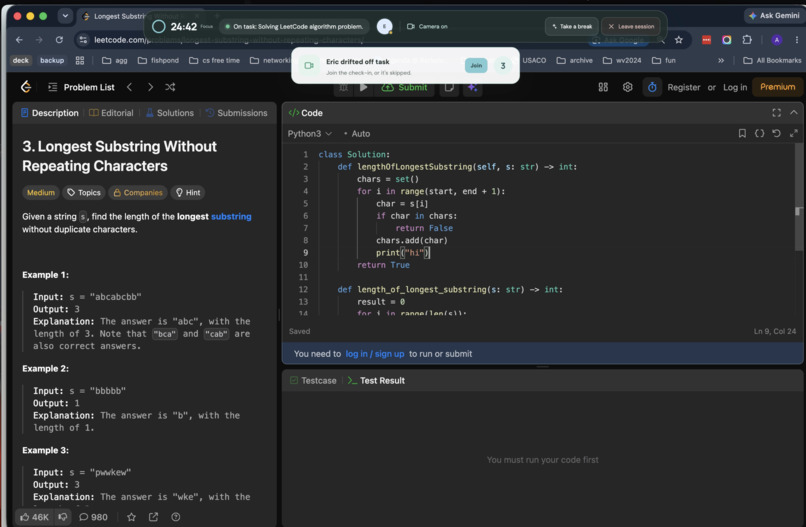
Task: Switch to Editorial tab
Action: click(111, 113)
